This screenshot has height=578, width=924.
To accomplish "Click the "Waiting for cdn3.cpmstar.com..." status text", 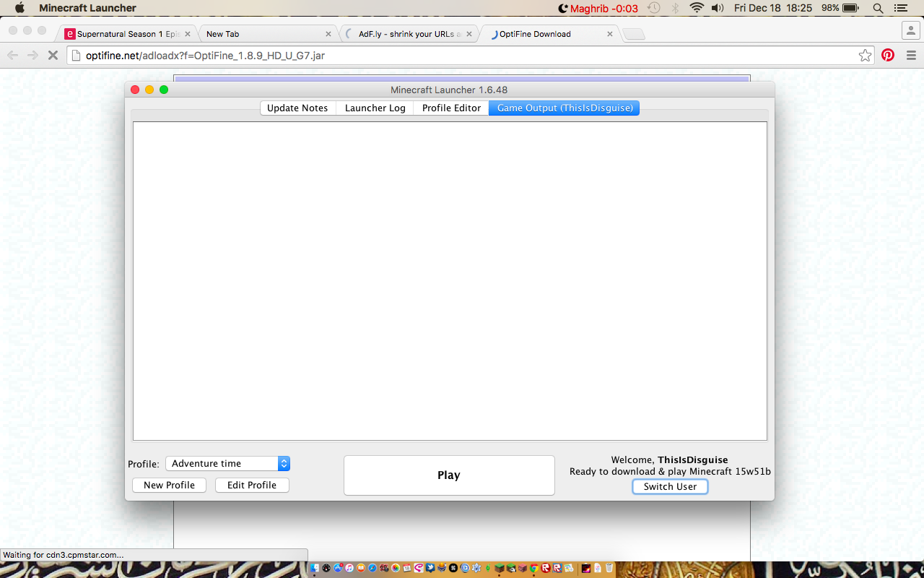I will (x=64, y=555).
